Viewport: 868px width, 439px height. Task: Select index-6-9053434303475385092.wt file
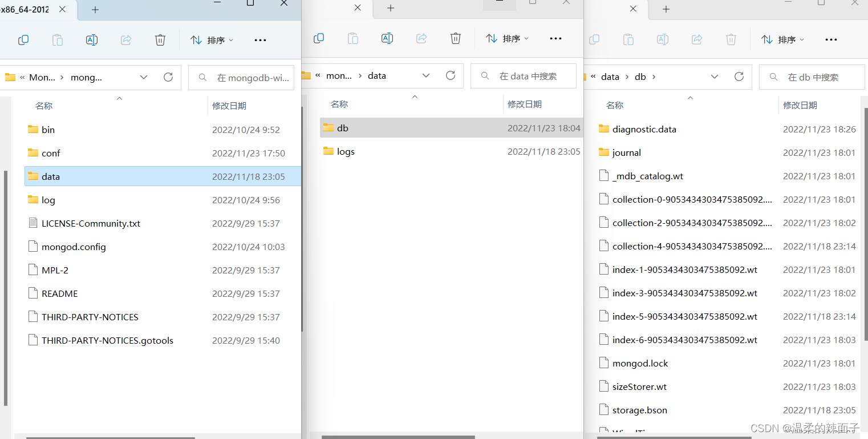(728, 340)
